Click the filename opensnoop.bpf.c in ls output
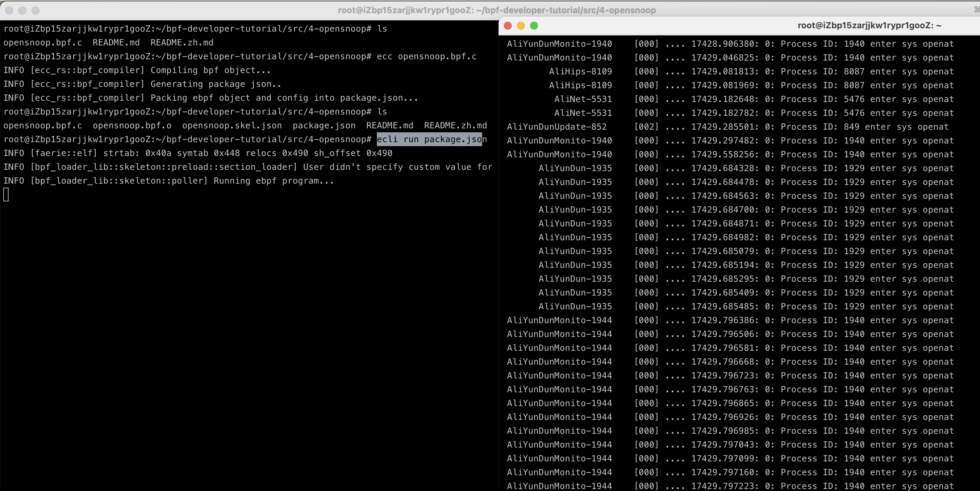Viewport: 980px width, 491px height. pos(43,43)
